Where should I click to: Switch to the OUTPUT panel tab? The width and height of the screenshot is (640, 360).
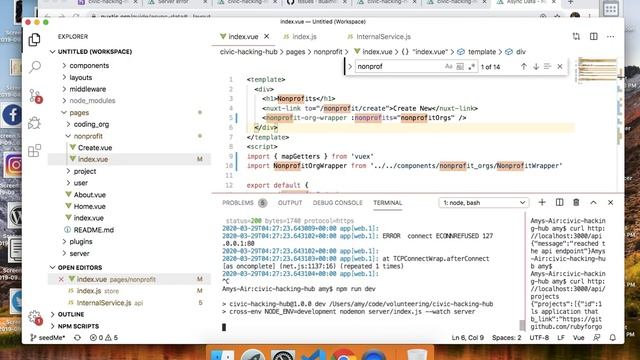(290, 203)
